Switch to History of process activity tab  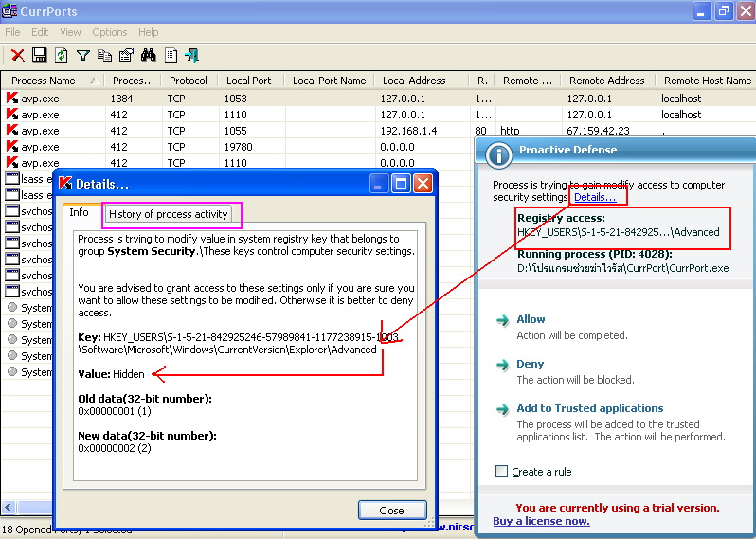pyautogui.click(x=168, y=214)
